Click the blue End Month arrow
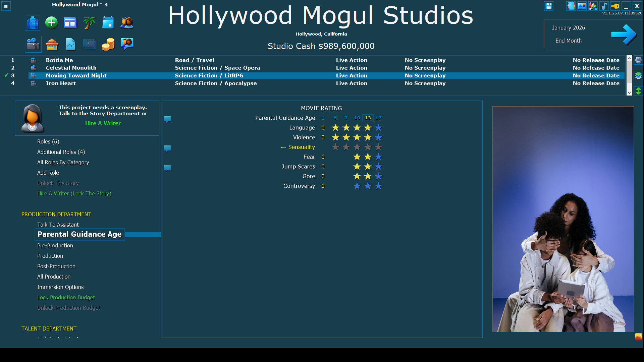 click(x=623, y=34)
